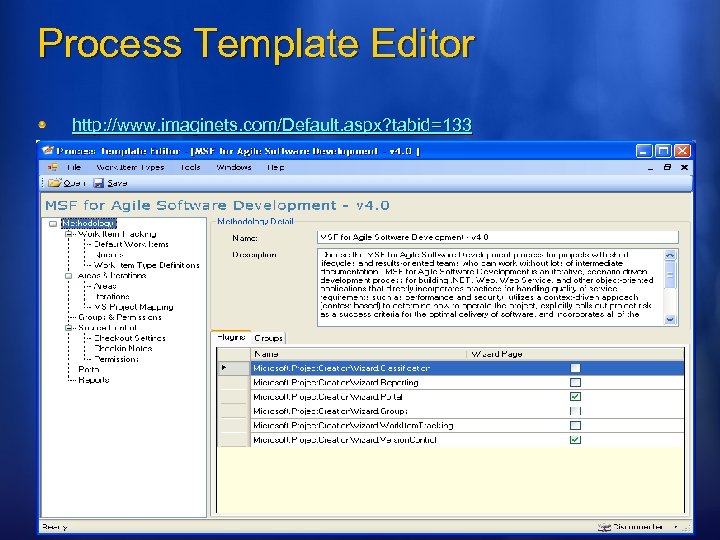Collapse the Methodology tree root node

click(x=53, y=224)
